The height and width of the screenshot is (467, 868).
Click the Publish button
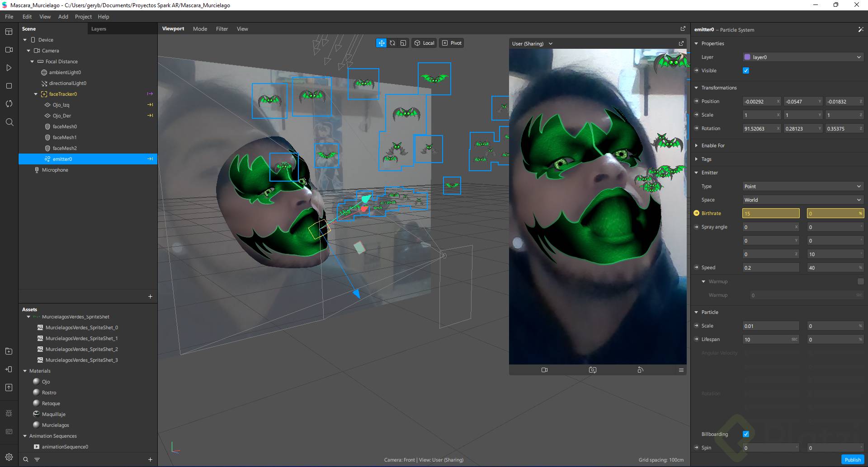pos(853,460)
